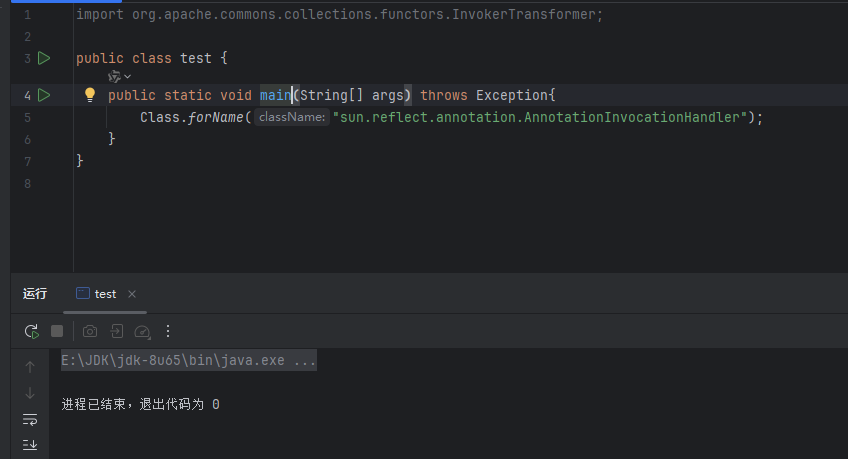Open the AI inlay dropdown above main method
848x459 pixels.
pos(120,76)
